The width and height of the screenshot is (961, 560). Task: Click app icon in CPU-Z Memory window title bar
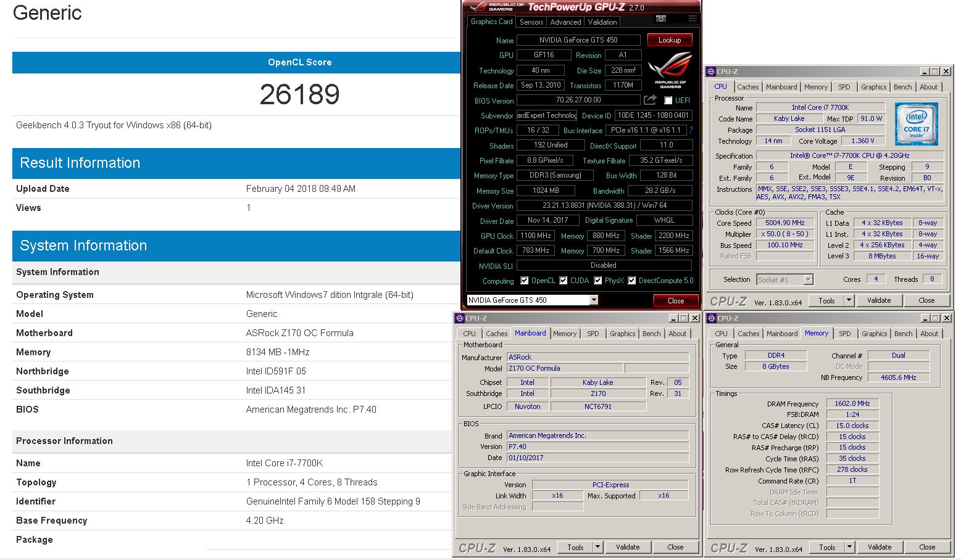coord(711,318)
